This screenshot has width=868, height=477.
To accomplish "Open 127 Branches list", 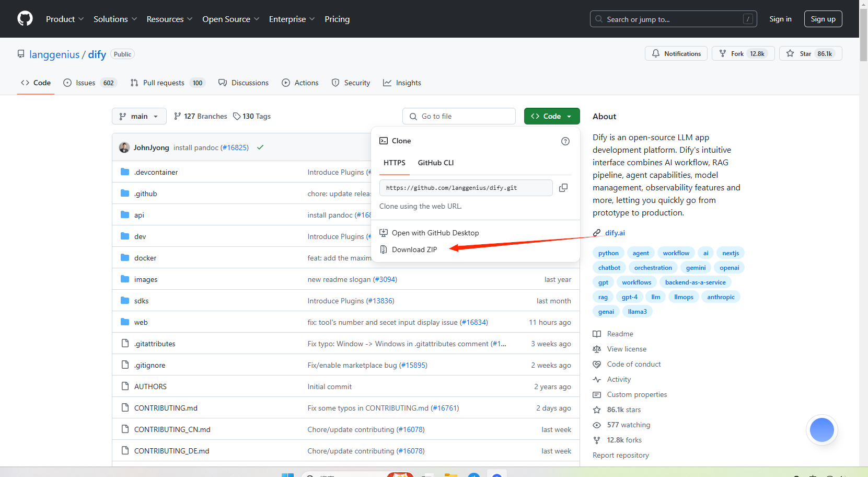I will [x=201, y=116].
